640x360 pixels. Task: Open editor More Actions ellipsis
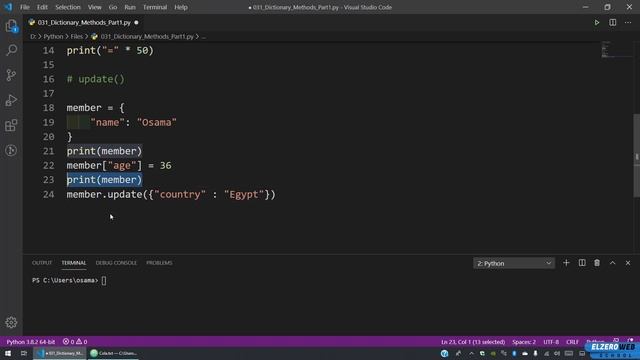[x=628, y=22]
